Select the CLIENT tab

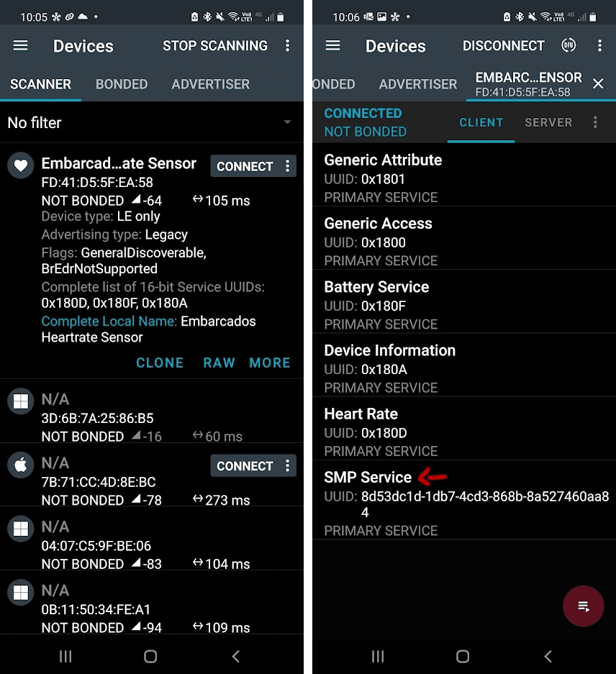point(481,122)
